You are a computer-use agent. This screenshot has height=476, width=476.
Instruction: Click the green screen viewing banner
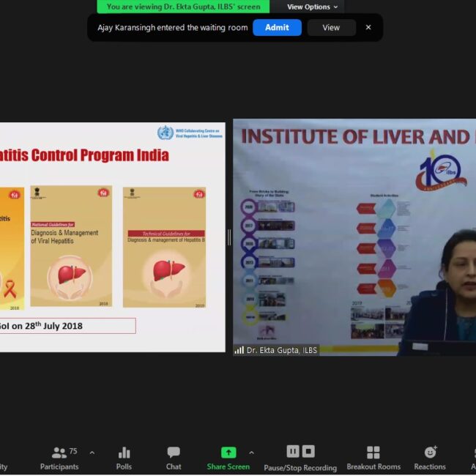[x=183, y=7]
